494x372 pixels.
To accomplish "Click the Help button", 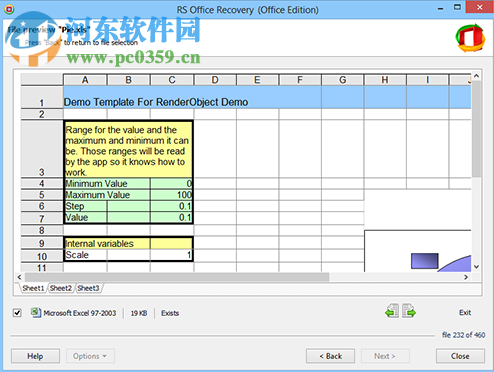I will (x=35, y=356).
